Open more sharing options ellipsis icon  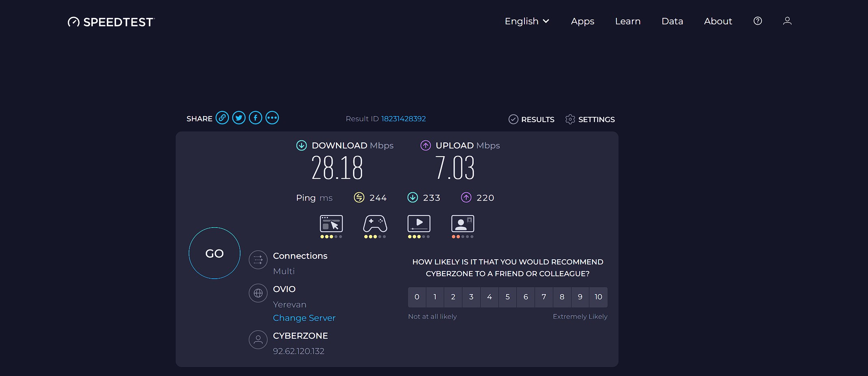272,118
